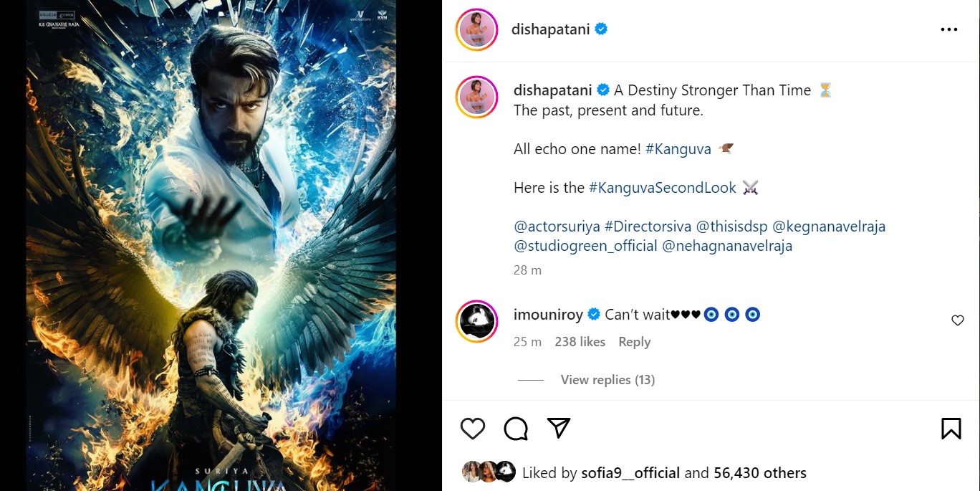
Task: Click the Kanguva poster image
Action: (211, 245)
